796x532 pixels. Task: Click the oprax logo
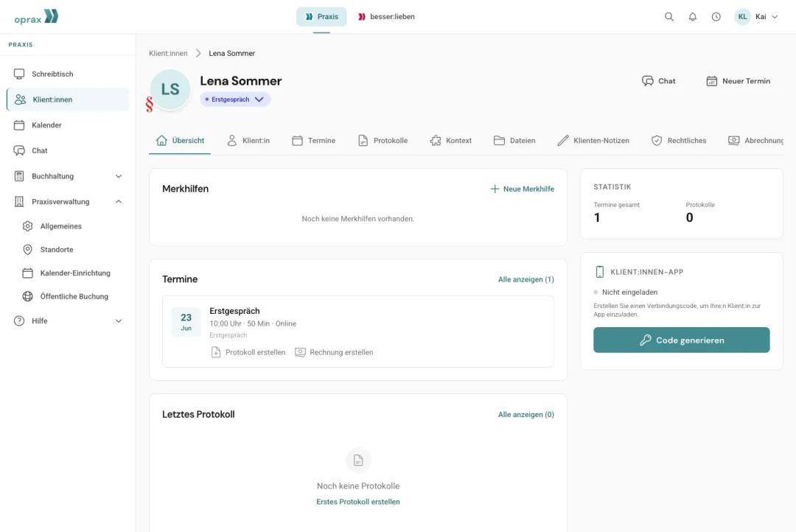point(36,17)
